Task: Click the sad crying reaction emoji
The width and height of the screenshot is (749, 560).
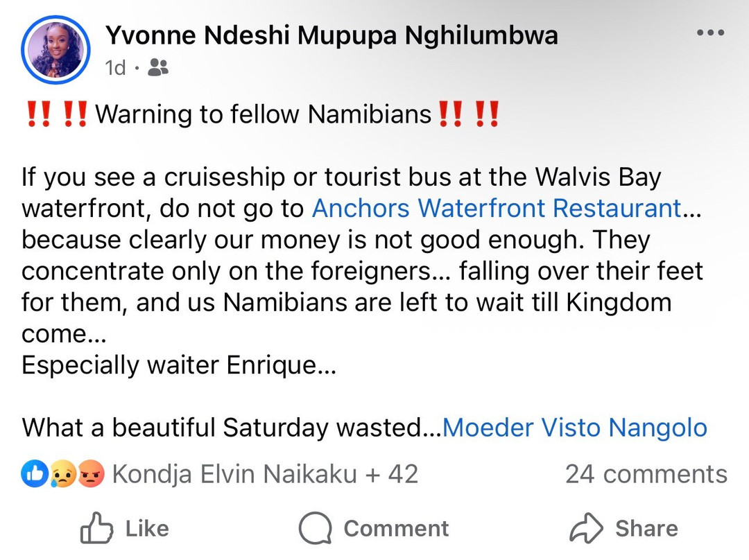Action: (63, 474)
